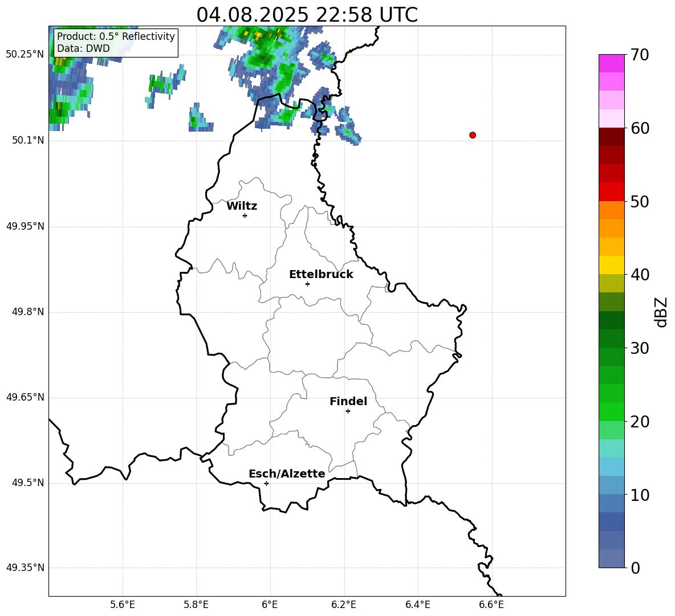Click the cyan colorbar segment near 15 dBZ
Screen dimensions: 675x616
[x=612, y=448]
